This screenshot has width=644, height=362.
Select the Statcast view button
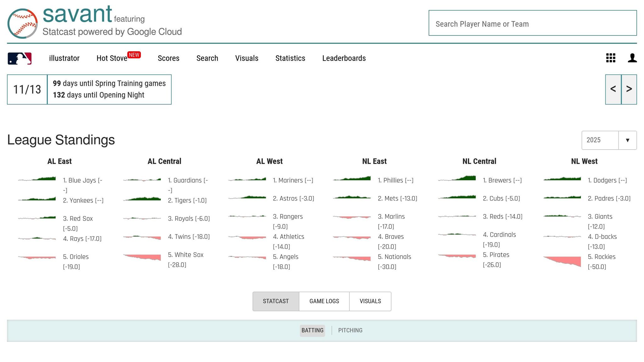point(276,301)
